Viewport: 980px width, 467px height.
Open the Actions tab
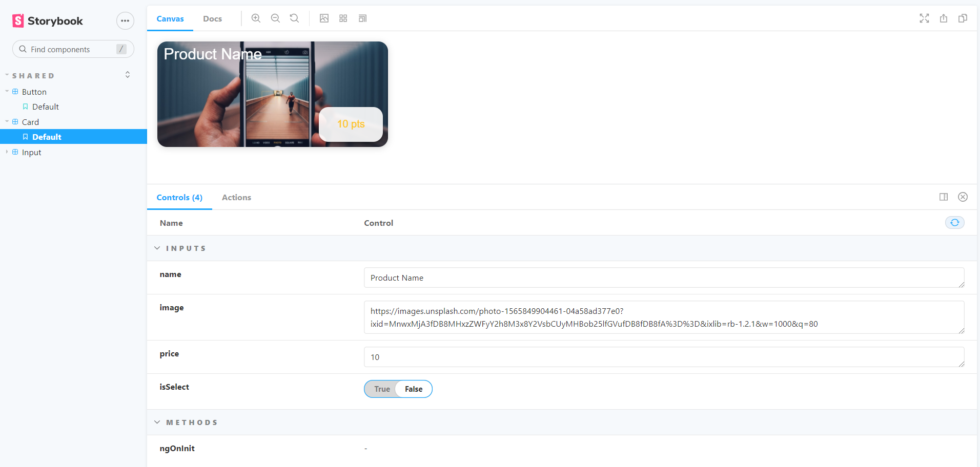(x=236, y=198)
